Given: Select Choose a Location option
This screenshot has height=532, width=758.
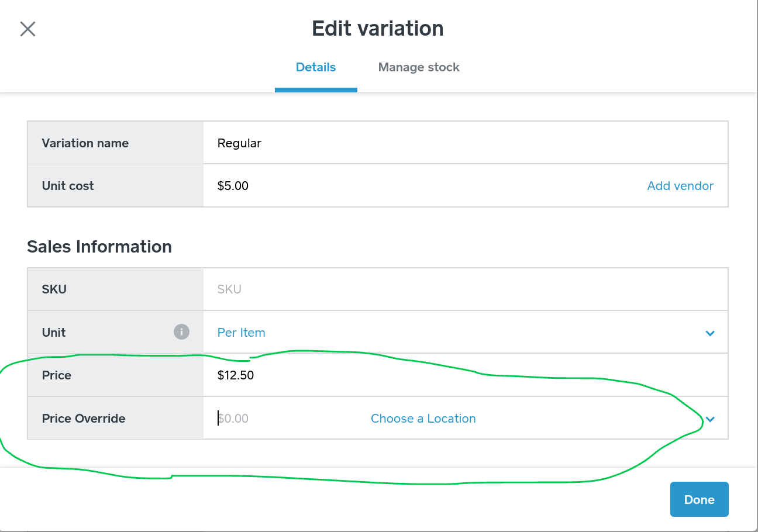Looking at the screenshot, I should [423, 419].
